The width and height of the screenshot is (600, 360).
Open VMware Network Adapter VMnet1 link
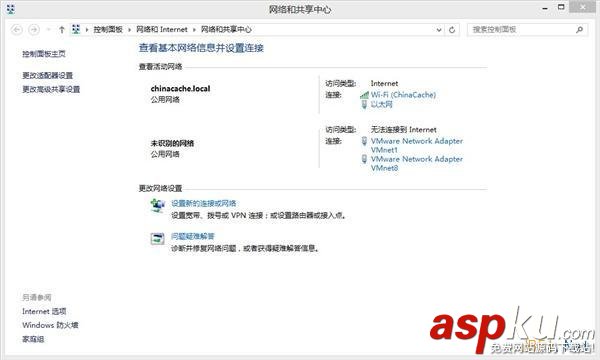[417, 145]
